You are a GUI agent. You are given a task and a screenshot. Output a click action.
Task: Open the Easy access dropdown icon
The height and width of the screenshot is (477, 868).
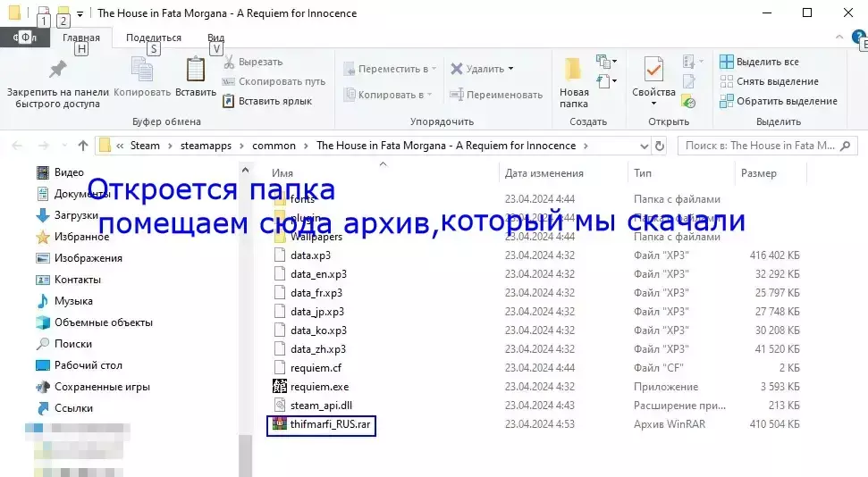[x=606, y=81]
